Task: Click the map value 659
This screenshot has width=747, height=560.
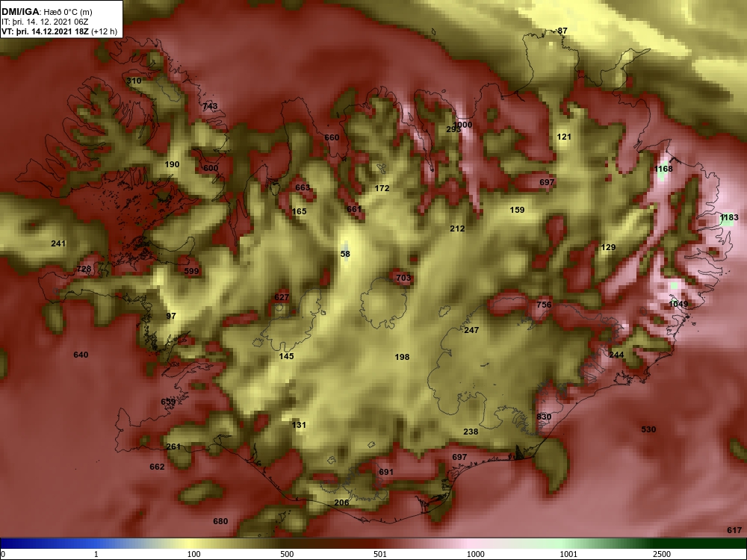Action: pyautogui.click(x=168, y=402)
